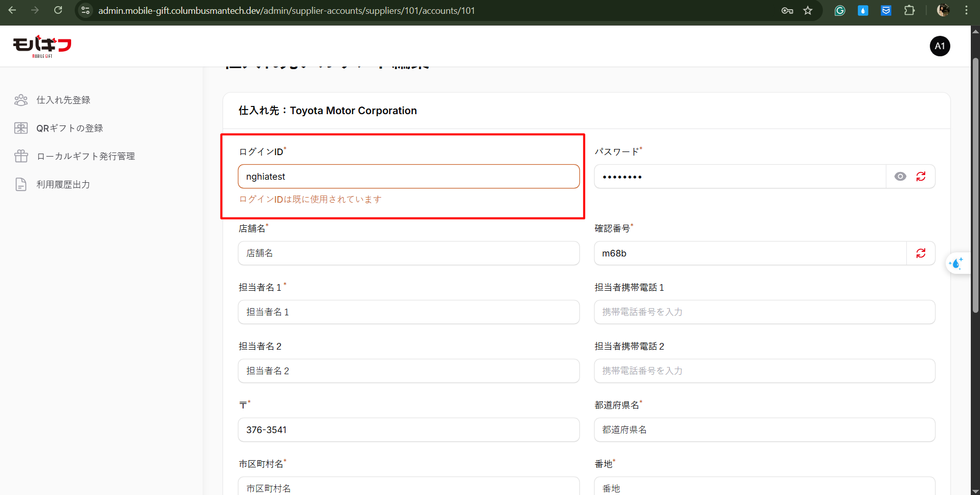This screenshot has height=495, width=980.
Task: Select the 都道府県名 field
Action: (764, 430)
